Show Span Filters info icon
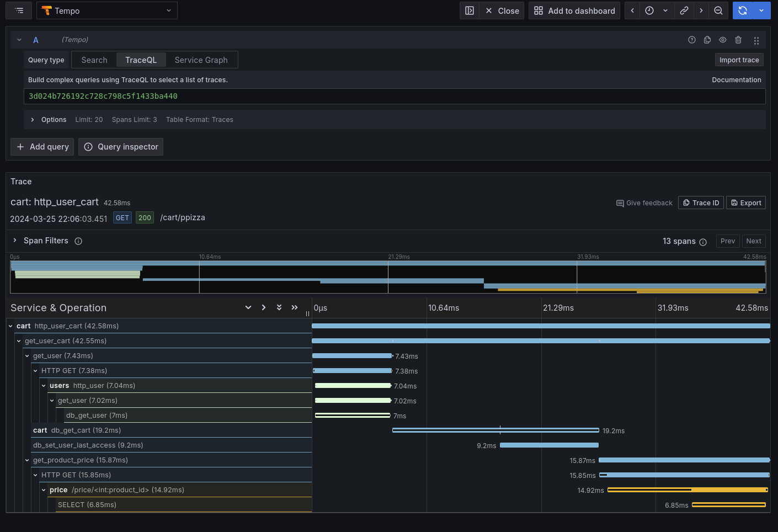Screen dimensions: 778x532 coord(78,241)
